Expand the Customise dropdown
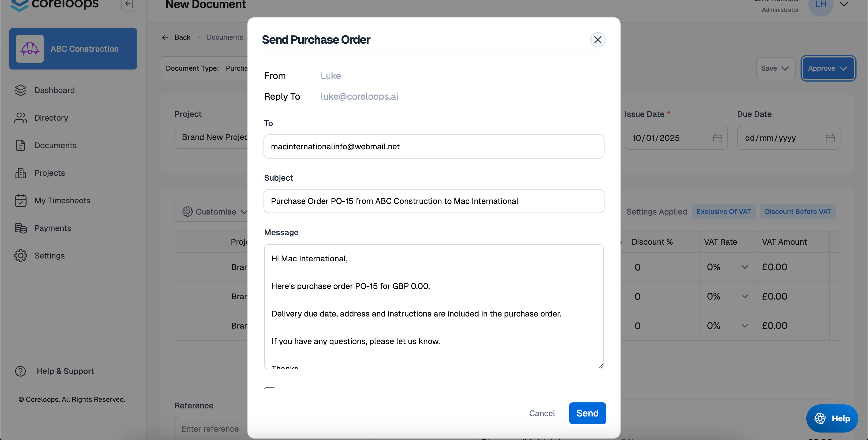Viewport: 868px width, 440px height. (244, 212)
